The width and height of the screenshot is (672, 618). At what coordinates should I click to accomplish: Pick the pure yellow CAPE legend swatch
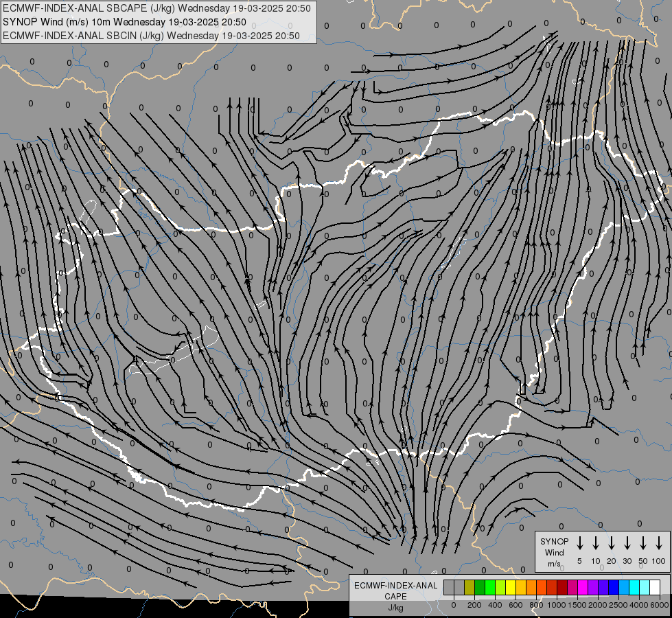tap(511, 587)
